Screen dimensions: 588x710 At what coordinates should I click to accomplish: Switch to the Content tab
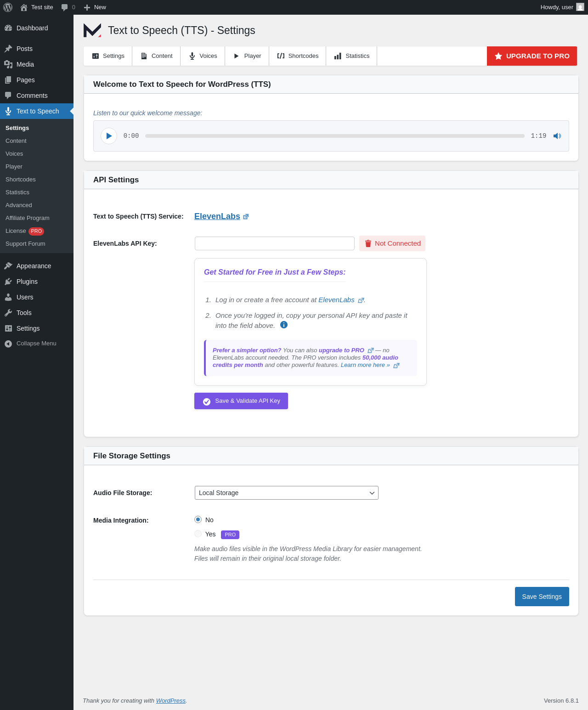(x=156, y=56)
